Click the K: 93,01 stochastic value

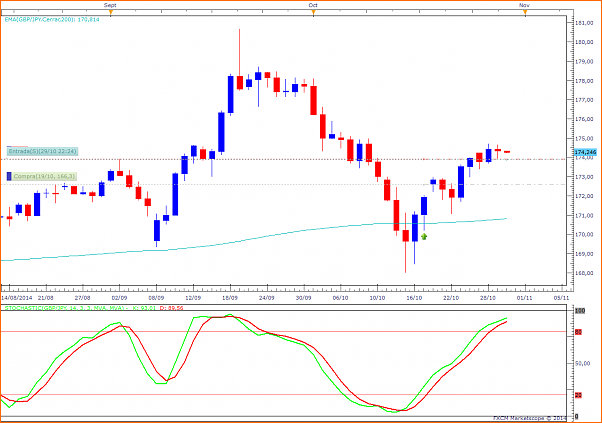point(144,308)
